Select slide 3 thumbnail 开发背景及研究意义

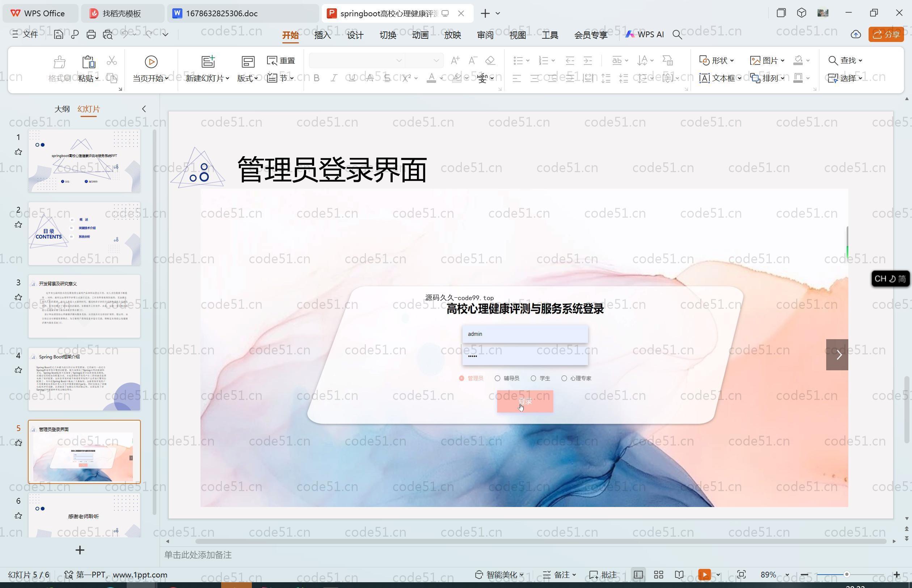pos(84,306)
